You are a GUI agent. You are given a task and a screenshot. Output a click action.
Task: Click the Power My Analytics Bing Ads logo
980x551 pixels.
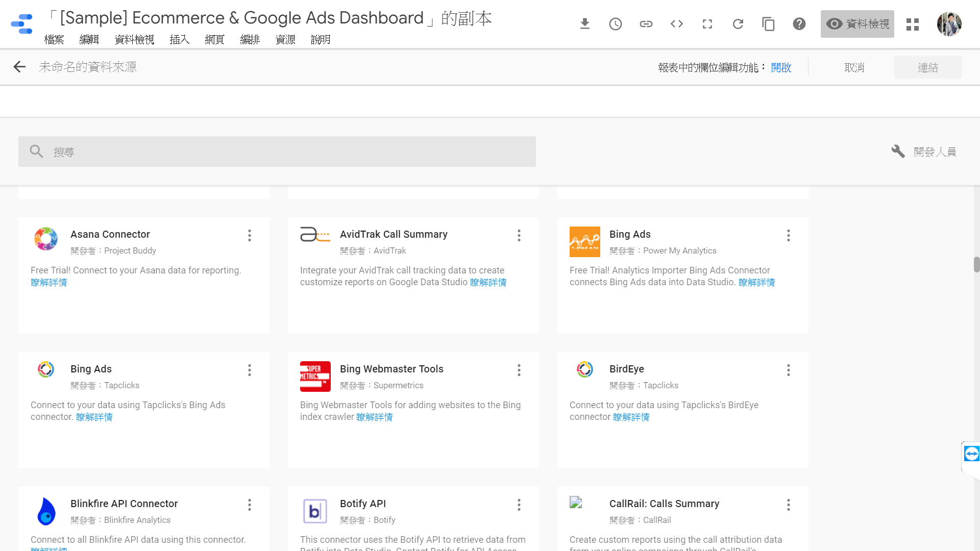[x=585, y=242]
